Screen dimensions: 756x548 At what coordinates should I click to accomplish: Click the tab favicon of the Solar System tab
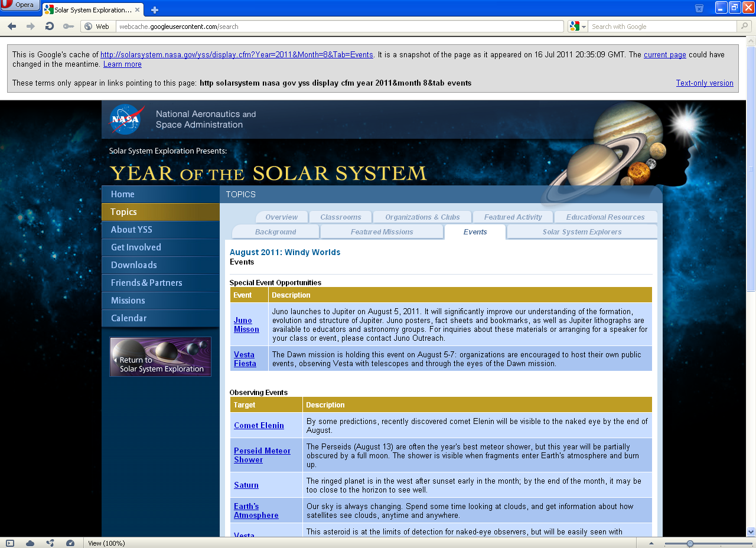tap(49, 10)
